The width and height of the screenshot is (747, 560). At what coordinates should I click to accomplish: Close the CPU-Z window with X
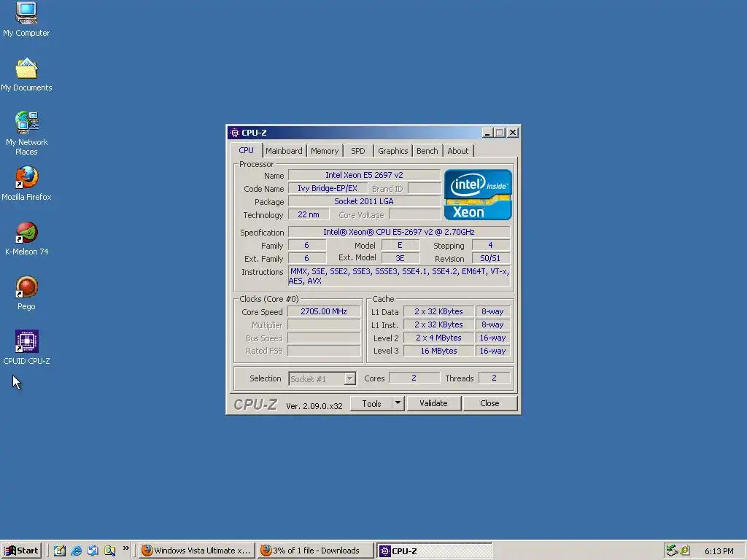(513, 133)
